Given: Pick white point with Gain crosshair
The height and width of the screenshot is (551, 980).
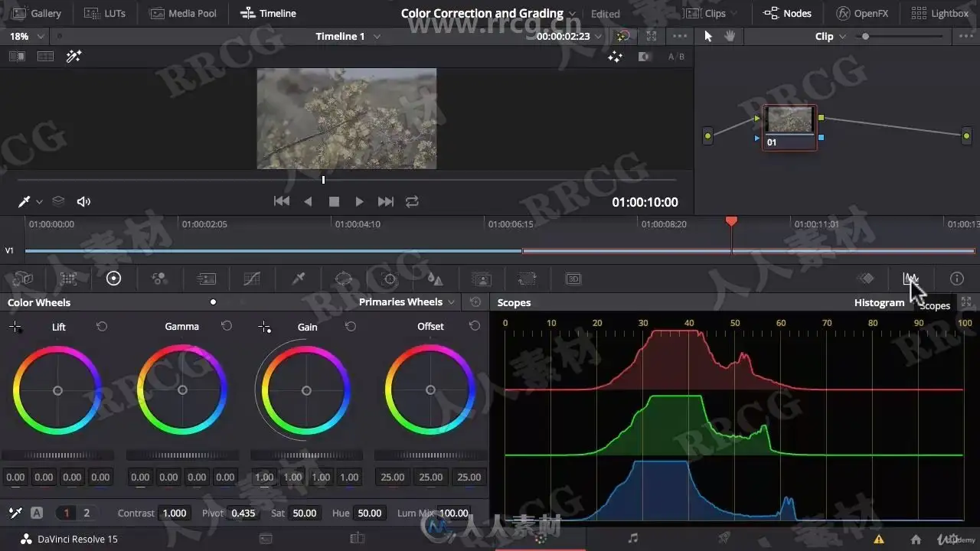Looking at the screenshot, I should [264, 328].
